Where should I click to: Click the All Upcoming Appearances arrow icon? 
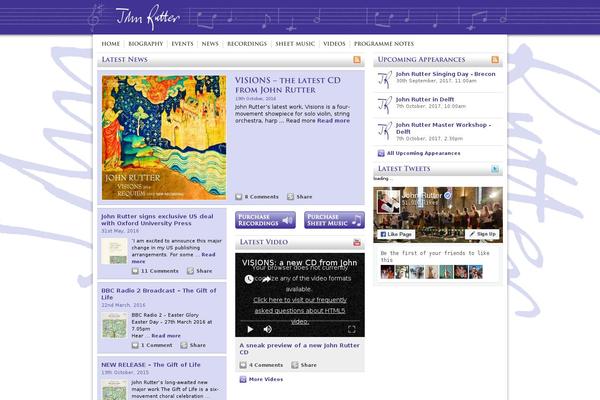pyautogui.click(x=381, y=153)
